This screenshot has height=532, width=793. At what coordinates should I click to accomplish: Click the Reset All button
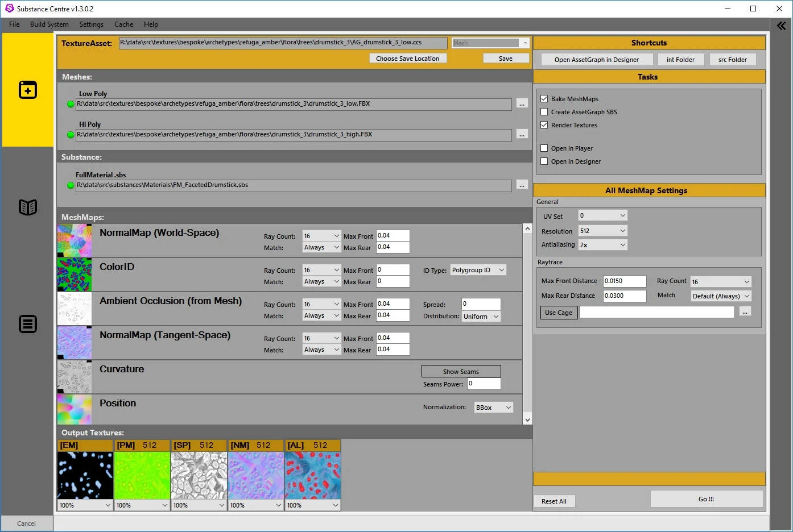click(x=554, y=501)
